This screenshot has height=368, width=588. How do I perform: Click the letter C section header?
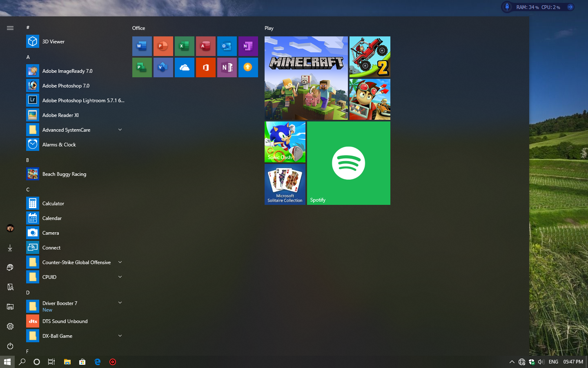coord(28,190)
